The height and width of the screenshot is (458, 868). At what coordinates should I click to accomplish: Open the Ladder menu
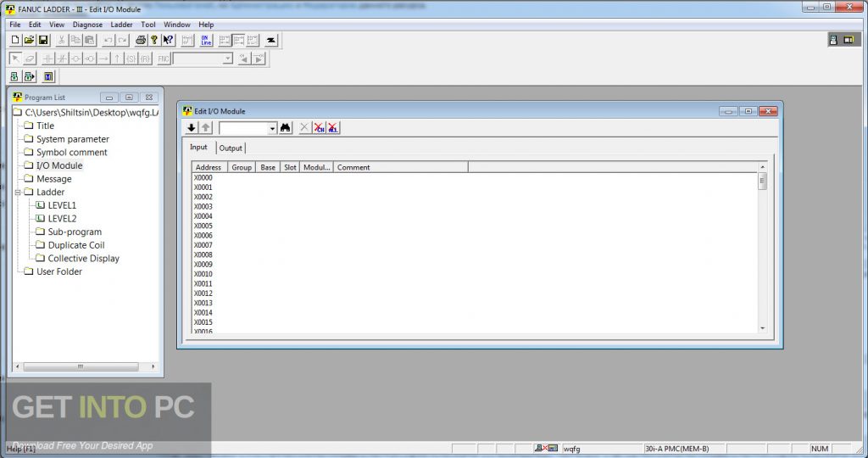[121, 25]
